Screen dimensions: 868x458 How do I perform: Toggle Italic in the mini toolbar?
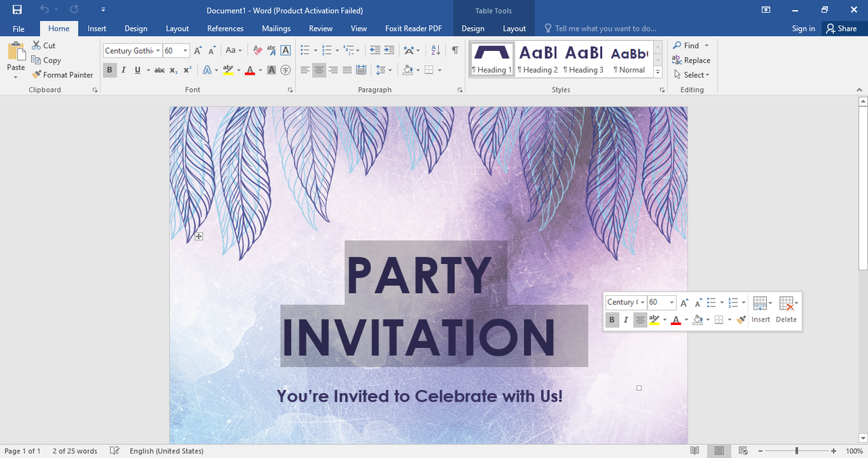click(x=626, y=320)
